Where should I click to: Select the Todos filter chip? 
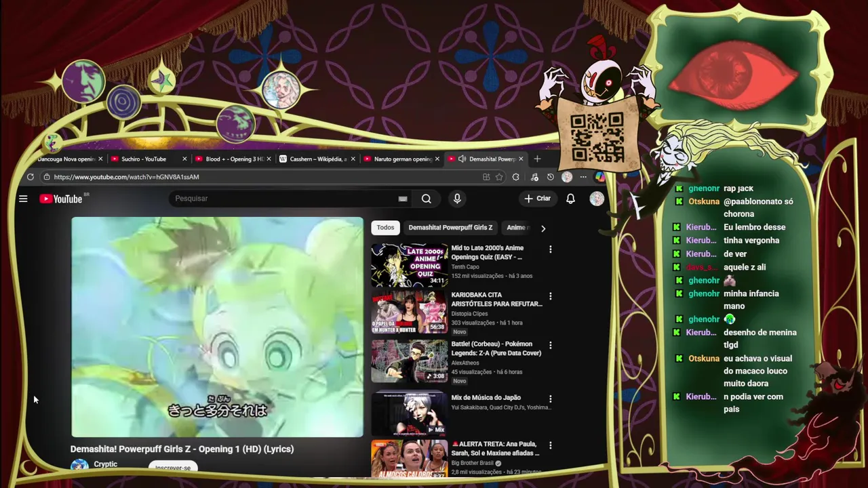pyautogui.click(x=385, y=228)
